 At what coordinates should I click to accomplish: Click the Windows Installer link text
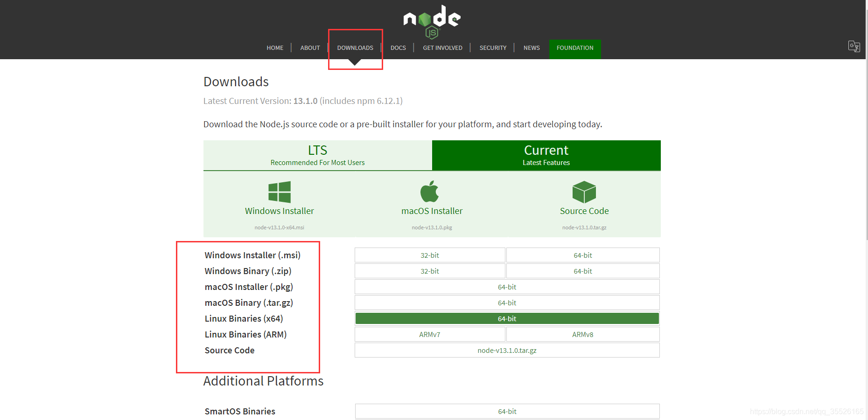tap(280, 211)
